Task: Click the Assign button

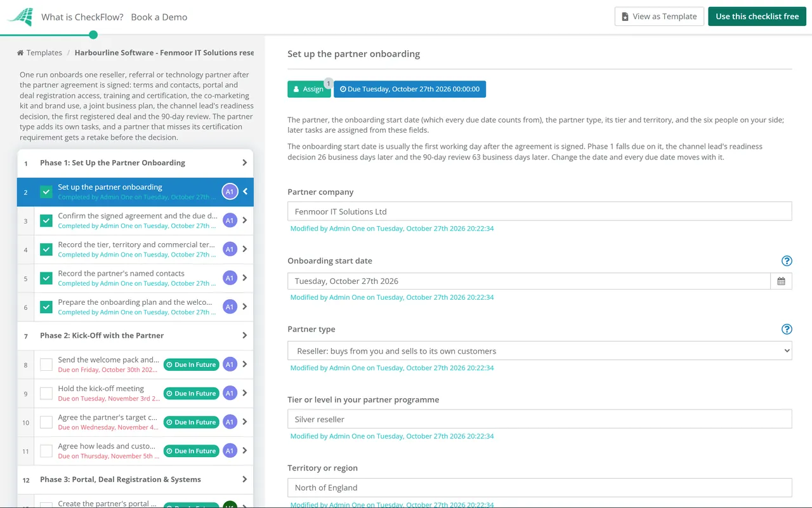Action: pyautogui.click(x=309, y=89)
